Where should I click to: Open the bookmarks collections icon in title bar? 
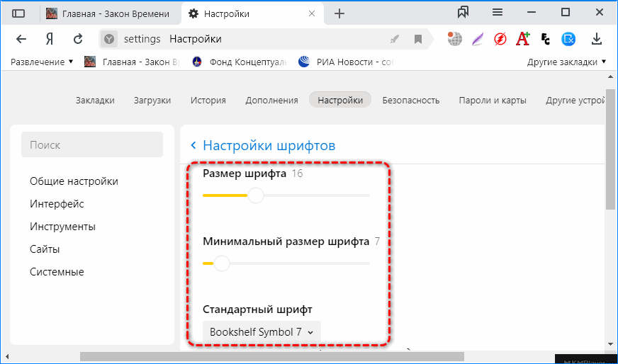click(x=463, y=13)
